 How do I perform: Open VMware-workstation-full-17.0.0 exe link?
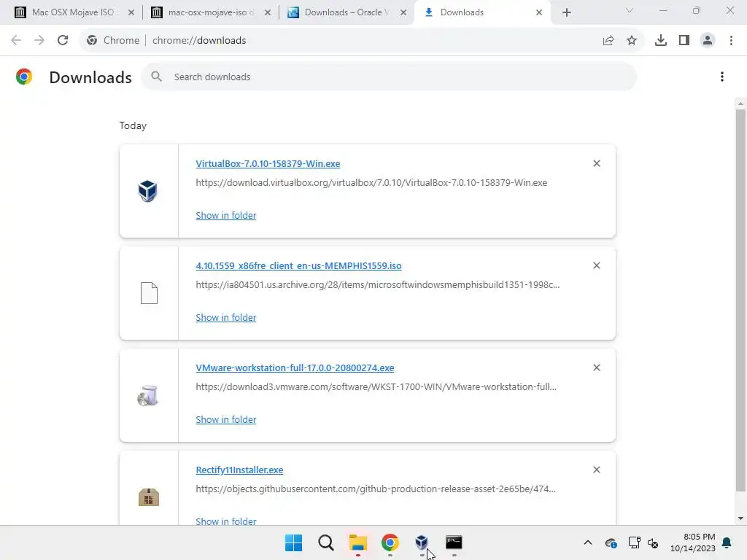tap(295, 367)
